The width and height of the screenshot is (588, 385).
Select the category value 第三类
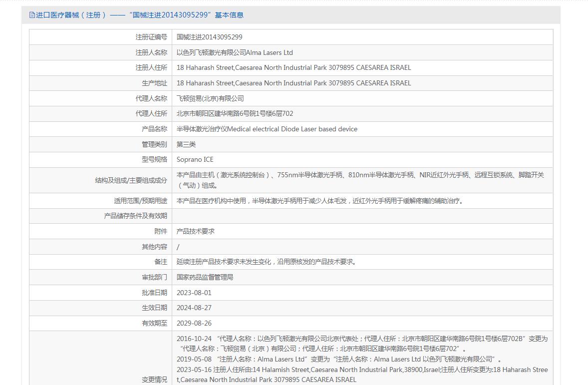point(186,144)
